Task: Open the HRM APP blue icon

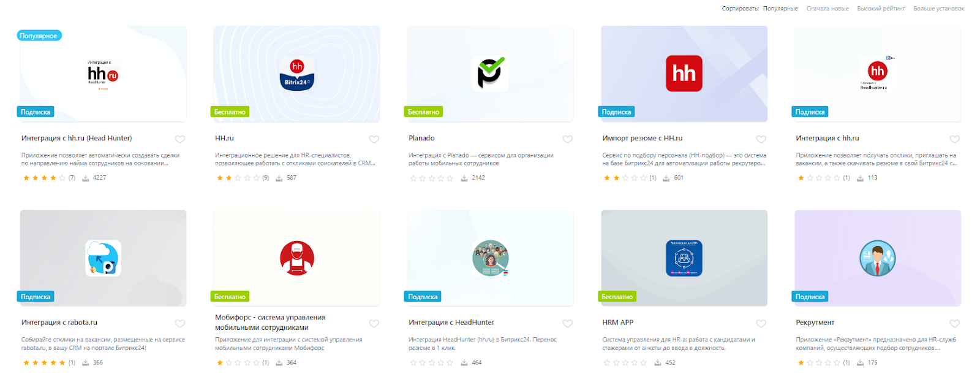Action: (x=684, y=258)
